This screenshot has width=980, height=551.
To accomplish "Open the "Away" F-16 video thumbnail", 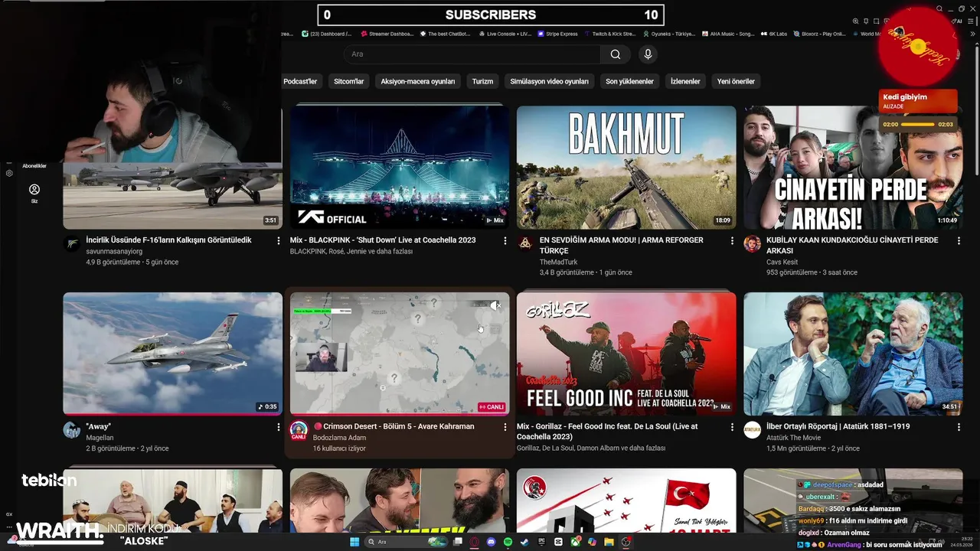I will pyautogui.click(x=172, y=354).
